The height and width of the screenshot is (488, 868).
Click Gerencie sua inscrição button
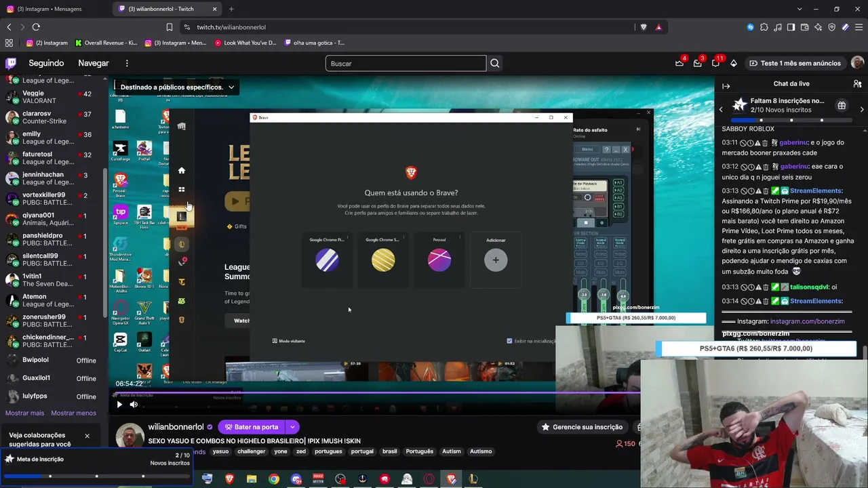[582, 427]
